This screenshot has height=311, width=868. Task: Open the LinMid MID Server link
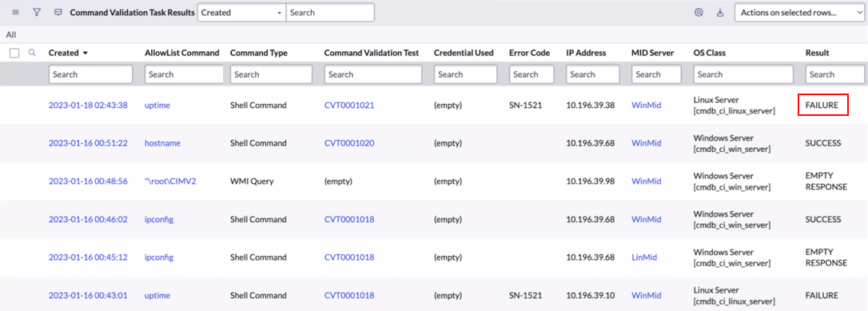645,257
